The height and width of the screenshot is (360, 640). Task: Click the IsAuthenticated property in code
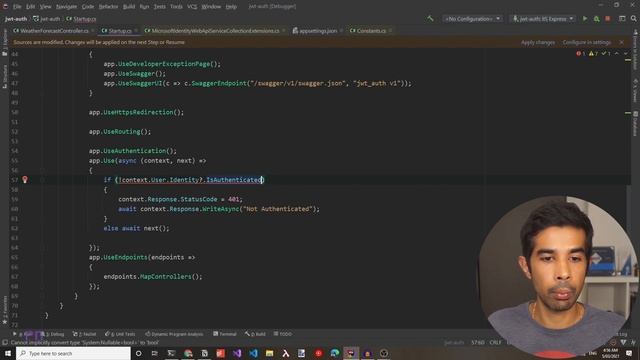pyautogui.click(x=233, y=180)
